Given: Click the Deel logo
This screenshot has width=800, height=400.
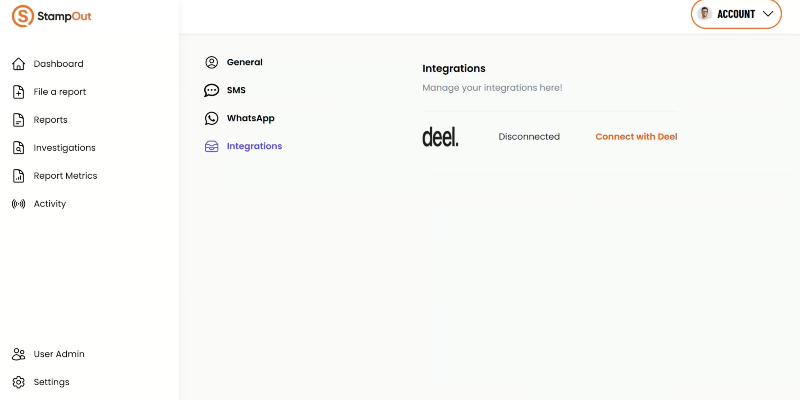Looking at the screenshot, I should [x=440, y=137].
